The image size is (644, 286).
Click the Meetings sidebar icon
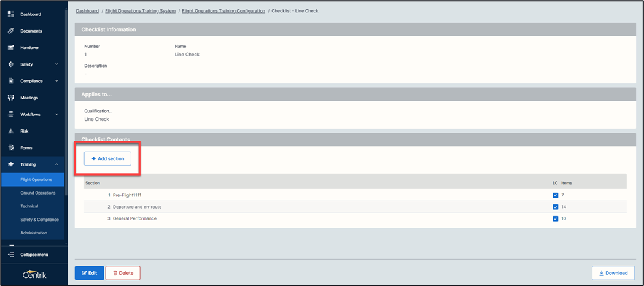[11, 98]
